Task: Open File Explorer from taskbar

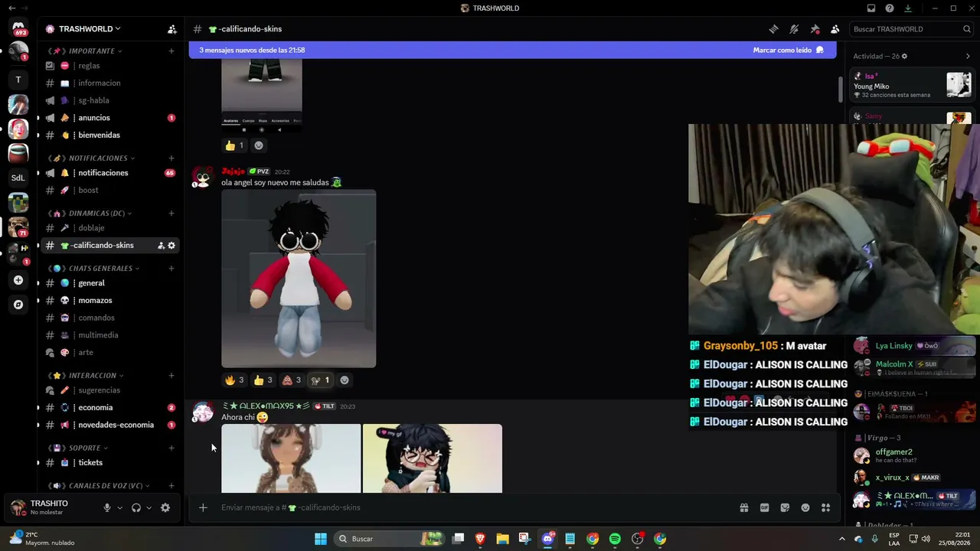Action: pos(502,539)
